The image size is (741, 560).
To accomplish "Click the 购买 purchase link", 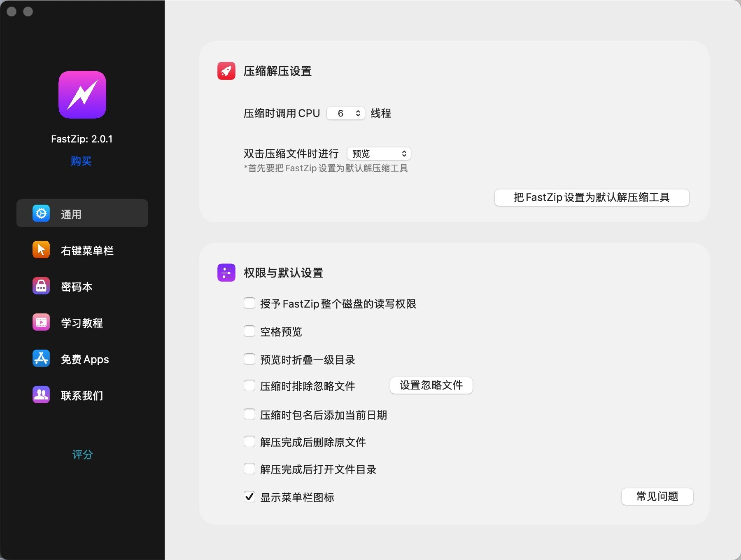I will tap(81, 161).
